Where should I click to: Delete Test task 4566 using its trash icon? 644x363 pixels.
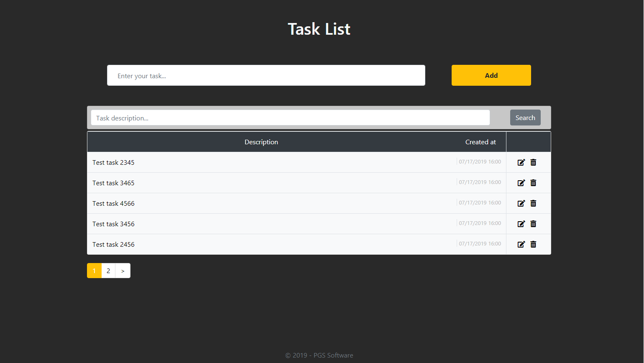(x=534, y=203)
